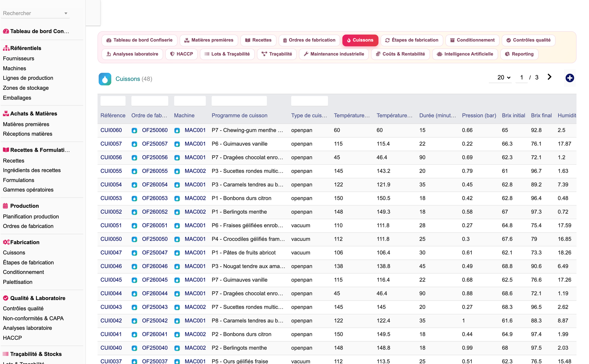Click the order icon beside OF250060
The width and height of the screenshot is (589, 364).
click(x=134, y=131)
